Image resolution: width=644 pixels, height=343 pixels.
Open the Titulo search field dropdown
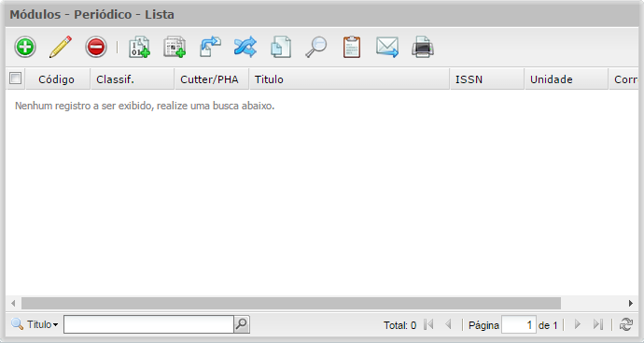pyautogui.click(x=42, y=325)
